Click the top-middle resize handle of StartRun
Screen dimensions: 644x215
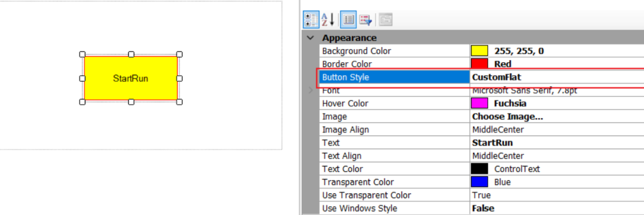[x=131, y=54]
